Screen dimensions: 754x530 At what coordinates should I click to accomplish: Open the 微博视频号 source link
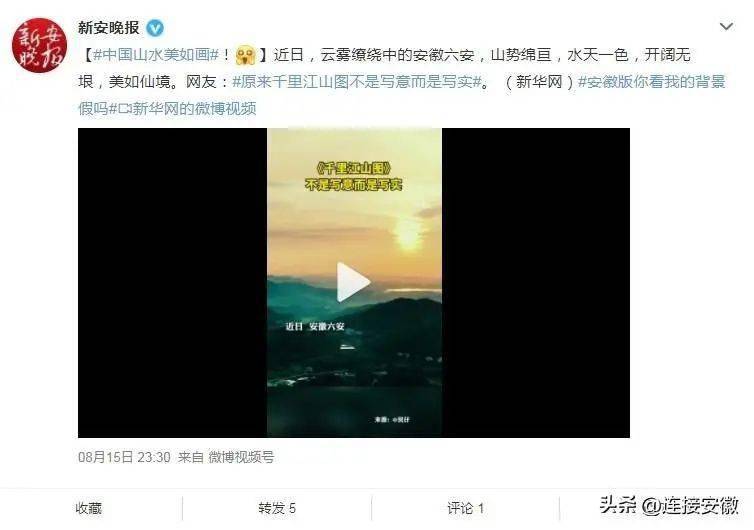pos(241,457)
